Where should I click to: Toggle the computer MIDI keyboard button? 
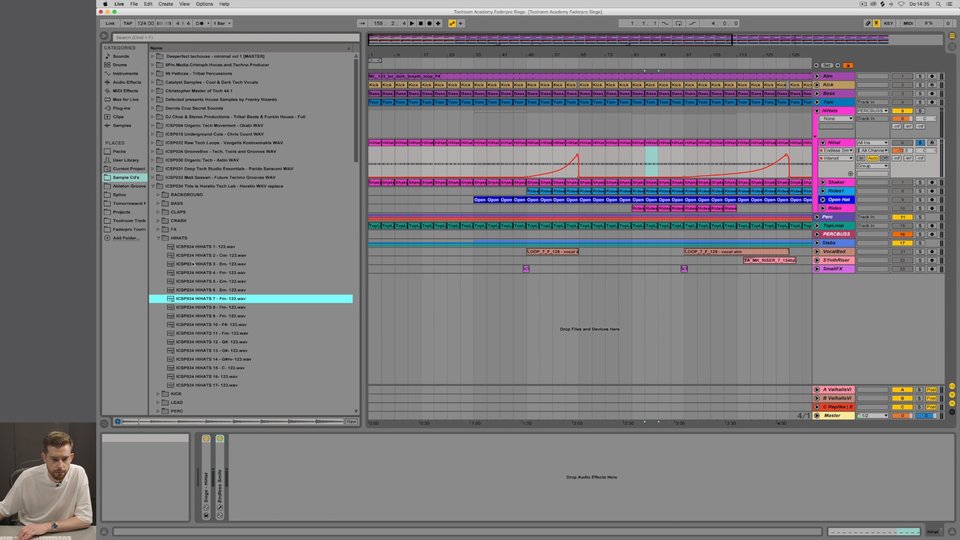876,23
